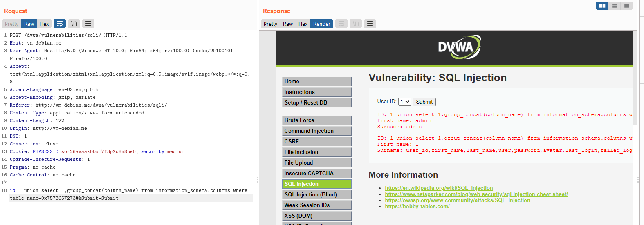Select Raw tab in Request panel

(x=29, y=24)
